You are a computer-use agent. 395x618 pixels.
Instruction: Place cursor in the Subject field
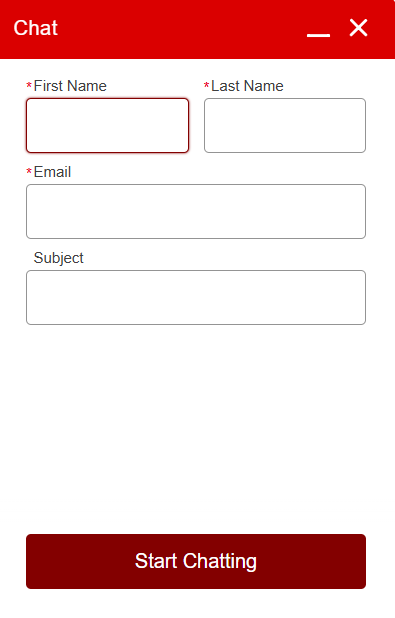tap(196, 298)
